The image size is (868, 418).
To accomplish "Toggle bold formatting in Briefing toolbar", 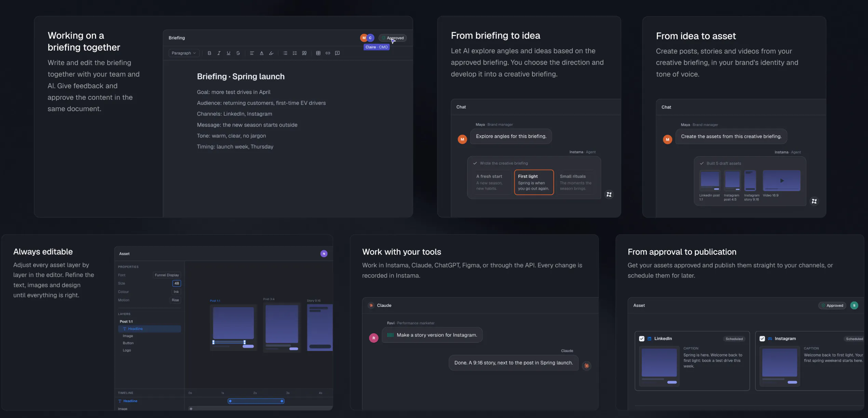I will [209, 53].
